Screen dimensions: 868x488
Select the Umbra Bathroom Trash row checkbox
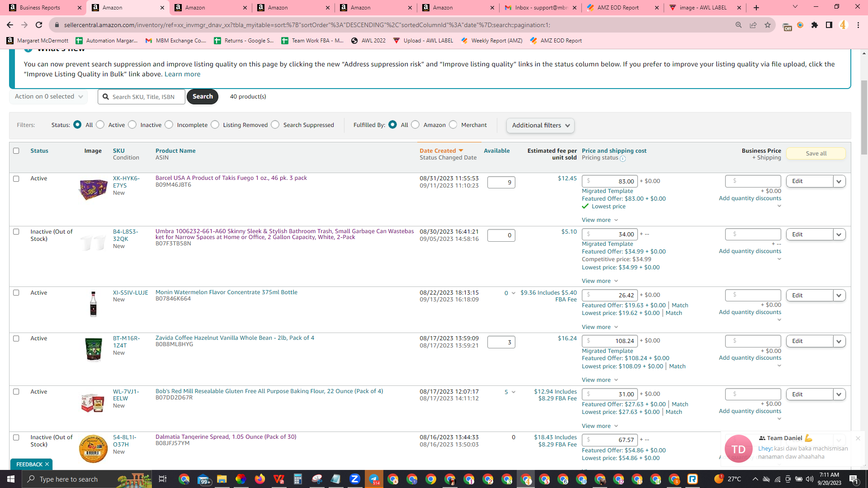(16, 232)
